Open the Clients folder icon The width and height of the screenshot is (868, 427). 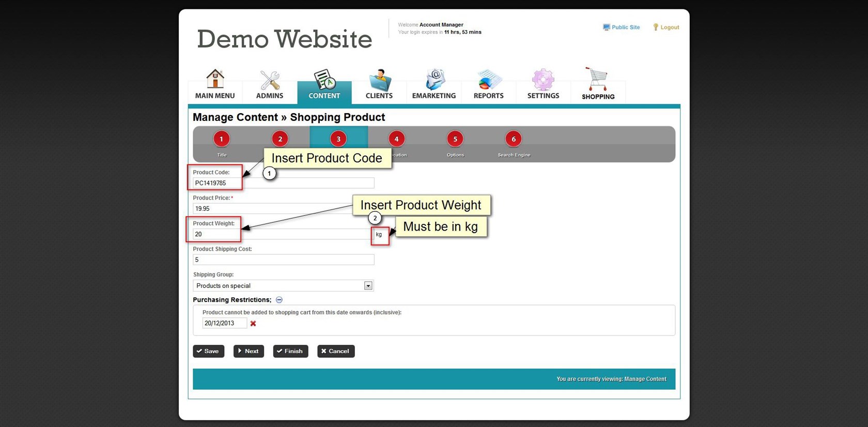pyautogui.click(x=379, y=80)
